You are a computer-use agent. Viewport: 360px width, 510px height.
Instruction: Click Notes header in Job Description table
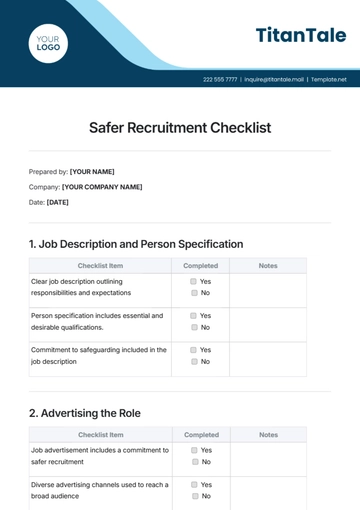coord(268,266)
